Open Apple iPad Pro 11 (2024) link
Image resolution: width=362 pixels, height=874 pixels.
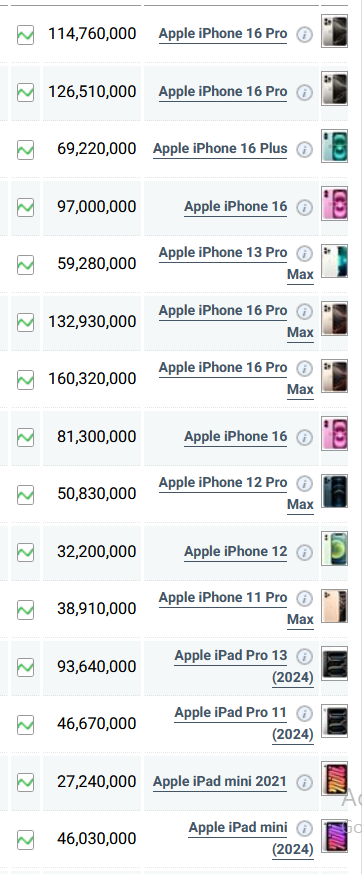(244, 724)
